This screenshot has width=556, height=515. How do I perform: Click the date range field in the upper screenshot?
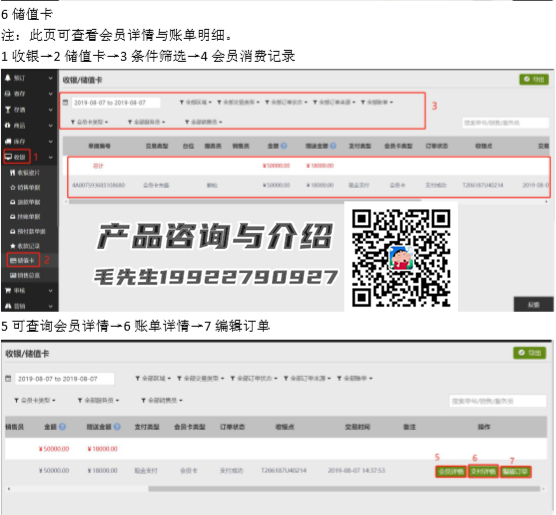coord(116,103)
